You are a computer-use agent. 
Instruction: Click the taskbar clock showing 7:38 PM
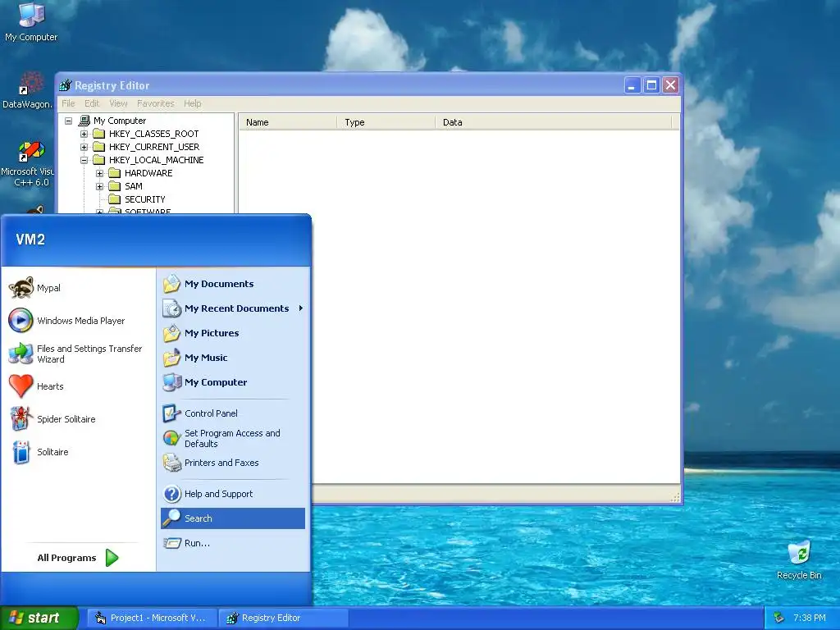810,619
